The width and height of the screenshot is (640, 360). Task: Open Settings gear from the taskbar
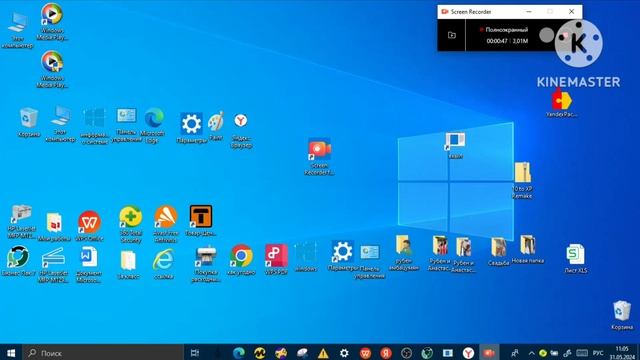tap(344, 353)
